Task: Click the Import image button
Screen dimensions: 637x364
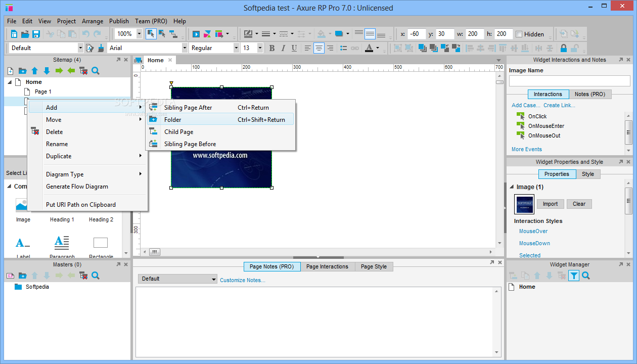Action: [550, 204]
